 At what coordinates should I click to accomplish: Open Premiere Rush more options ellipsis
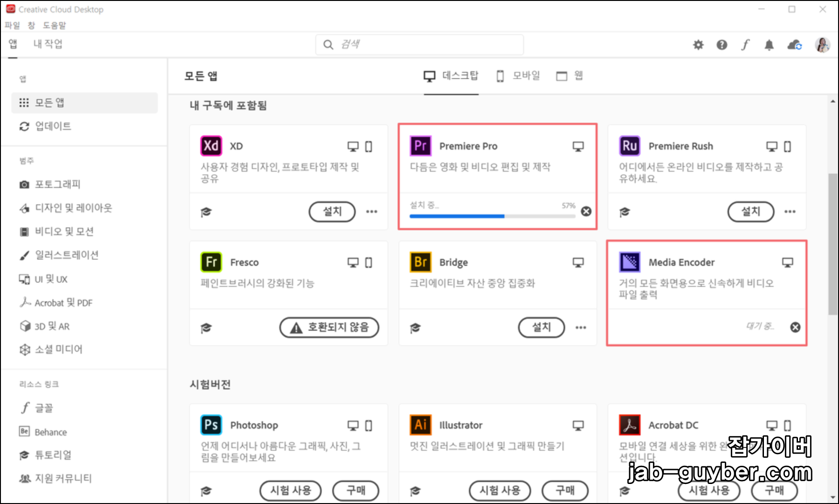pos(790,212)
